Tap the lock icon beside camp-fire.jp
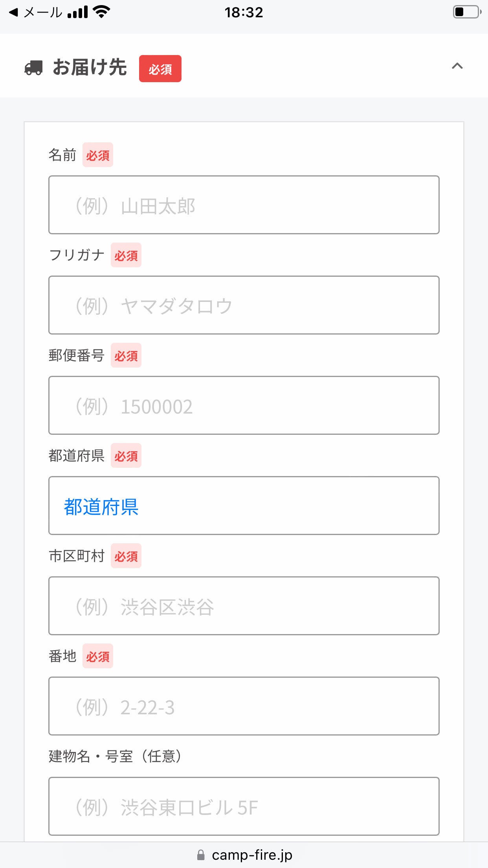 (x=201, y=855)
